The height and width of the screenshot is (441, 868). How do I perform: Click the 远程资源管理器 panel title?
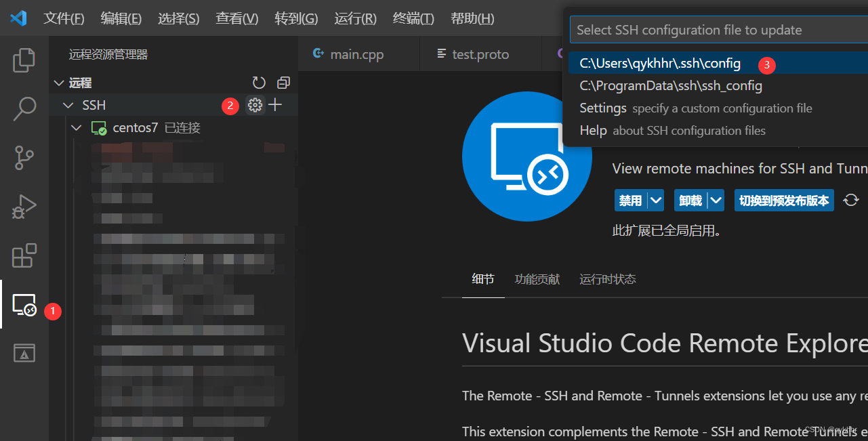tap(108, 54)
